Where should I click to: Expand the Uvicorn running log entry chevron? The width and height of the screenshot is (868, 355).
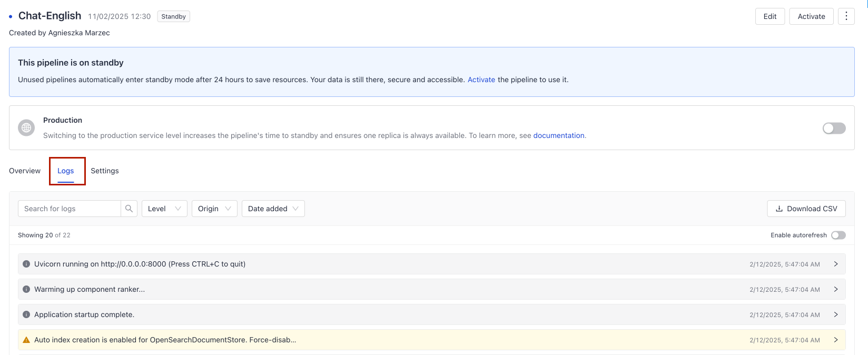click(x=836, y=264)
